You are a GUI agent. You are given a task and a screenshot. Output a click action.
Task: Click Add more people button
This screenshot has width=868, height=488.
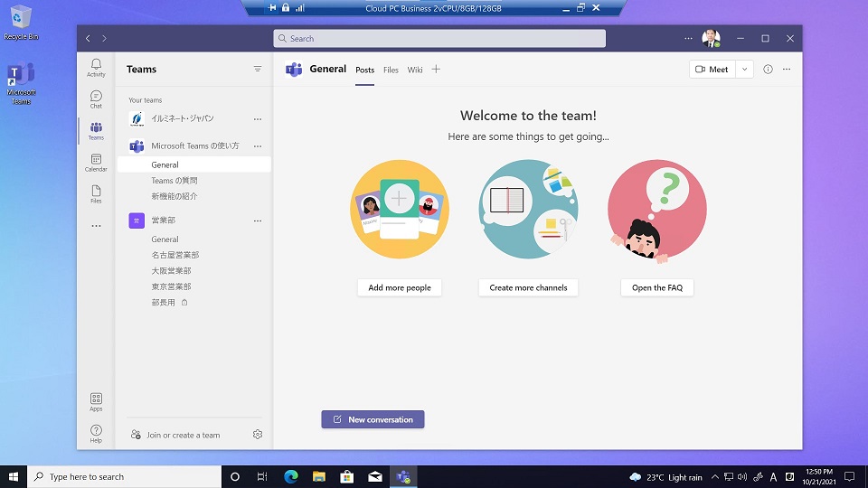pyautogui.click(x=400, y=287)
